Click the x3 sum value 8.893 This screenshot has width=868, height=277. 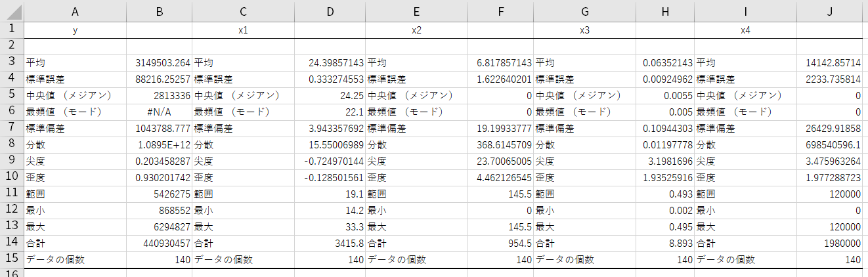pyautogui.click(x=664, y=243)
